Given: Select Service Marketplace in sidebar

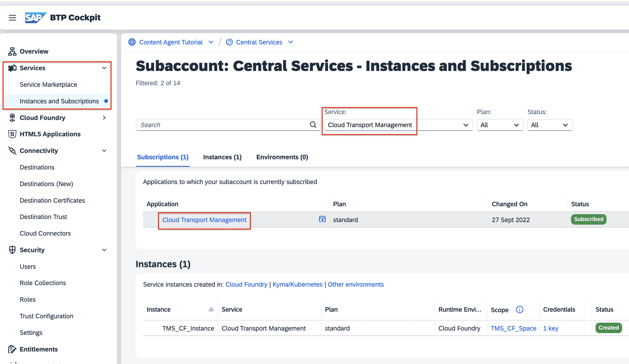Looking at the screenshot, I should 48,84.
